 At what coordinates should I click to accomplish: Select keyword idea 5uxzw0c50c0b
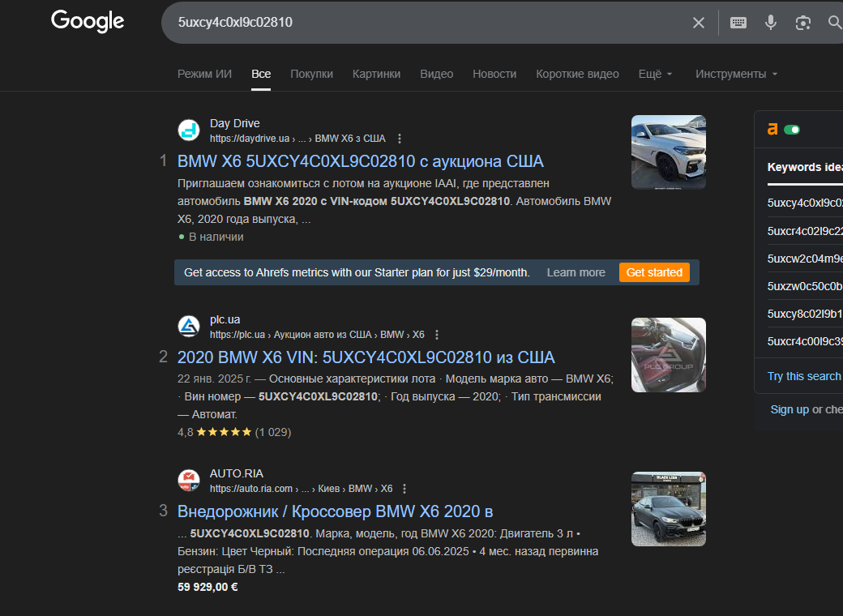[x=805, y=286]
